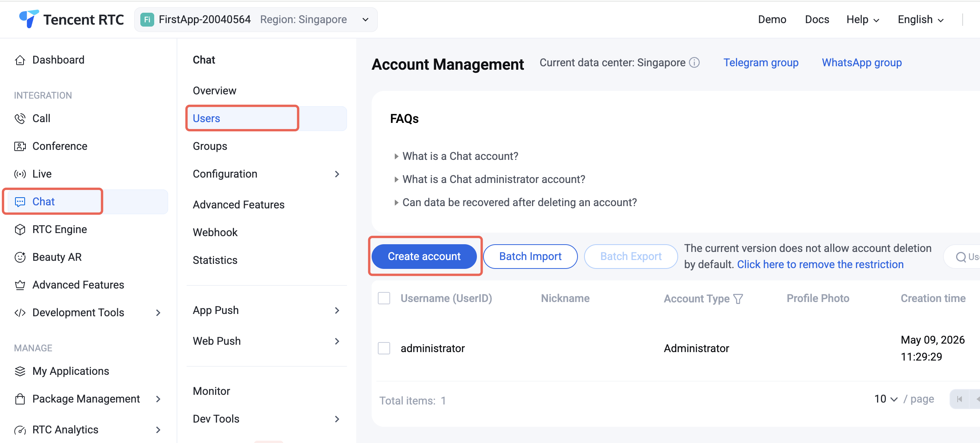Open the Docs link in header
Viewport: 980px width, 443px height.
coord(817,20)
